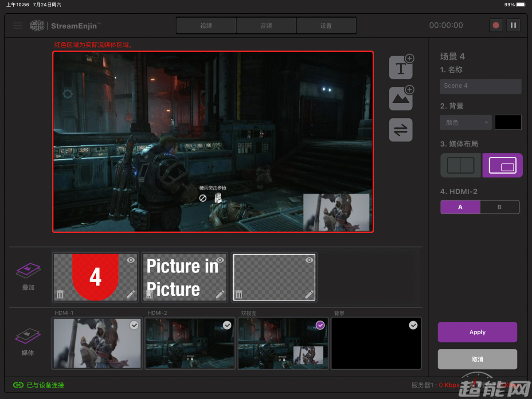Select the side-by-side media layout

point(461,165)
